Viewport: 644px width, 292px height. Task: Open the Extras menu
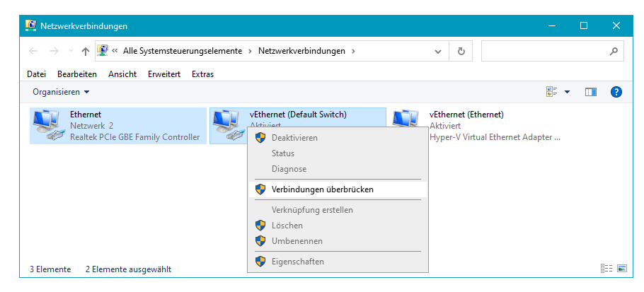click(202, 74)
